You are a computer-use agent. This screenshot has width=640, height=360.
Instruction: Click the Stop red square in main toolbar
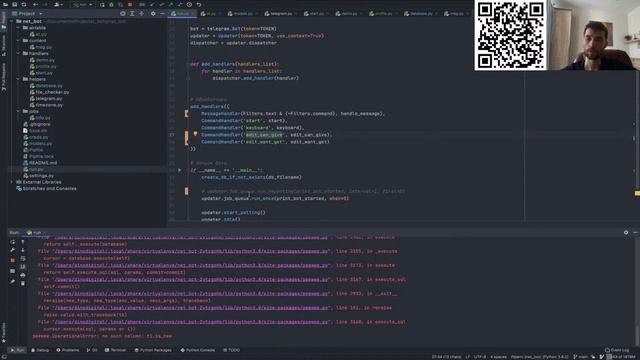(130, 4)
